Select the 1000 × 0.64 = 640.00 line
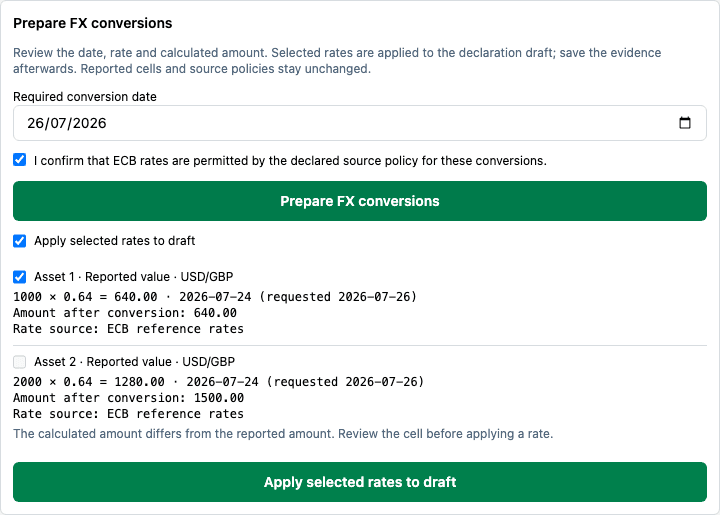Screen dimensions: 720x515 click(215, 297)
